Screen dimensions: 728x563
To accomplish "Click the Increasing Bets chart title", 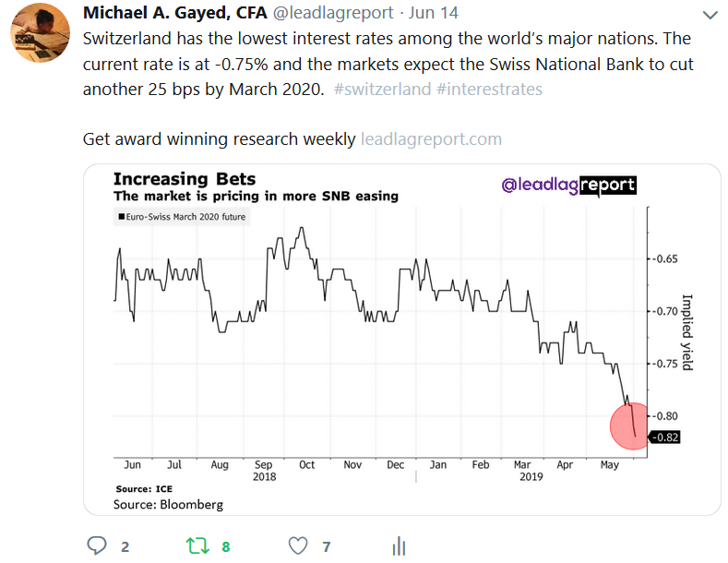I will 185,178.
